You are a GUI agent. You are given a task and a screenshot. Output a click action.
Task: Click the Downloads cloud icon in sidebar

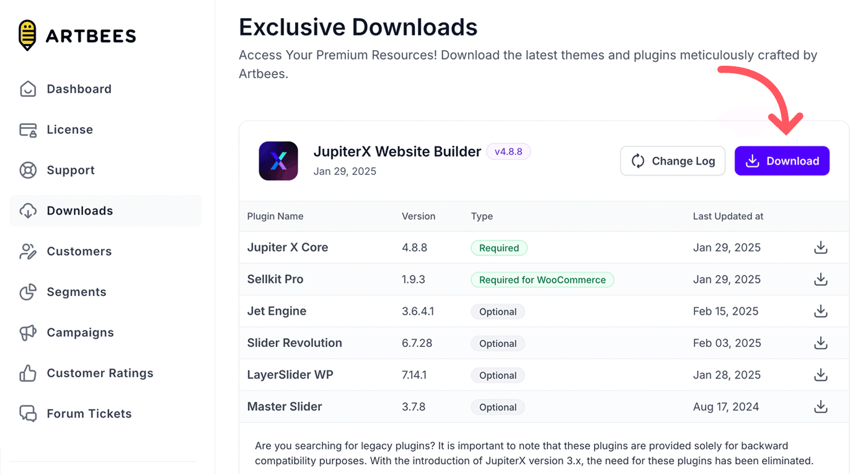pos(28,211)
